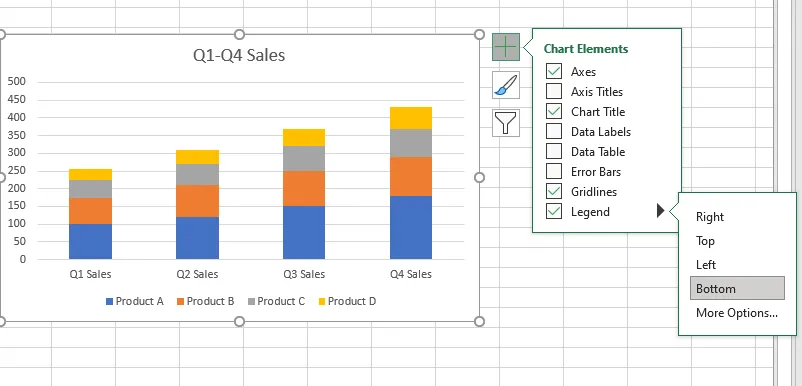
Task: Enable the Data Labels checkbox
Action: coord(554,131)
